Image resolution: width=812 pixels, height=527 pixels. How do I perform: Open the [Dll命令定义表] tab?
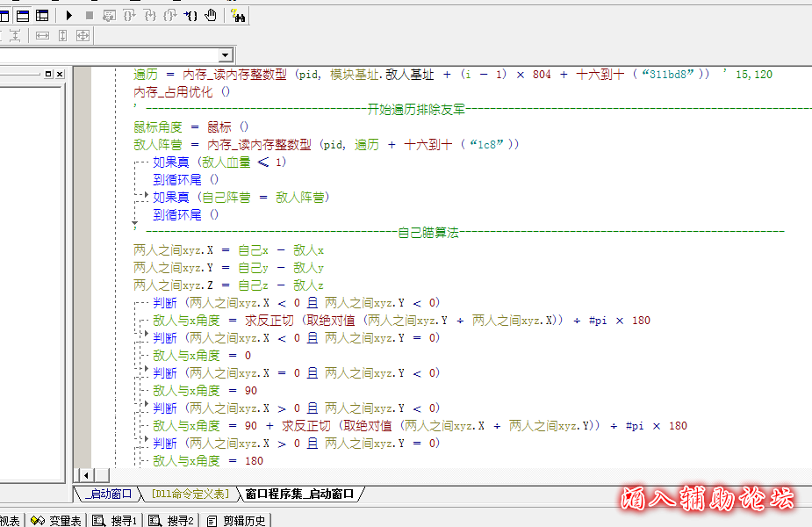pos(189,495)
